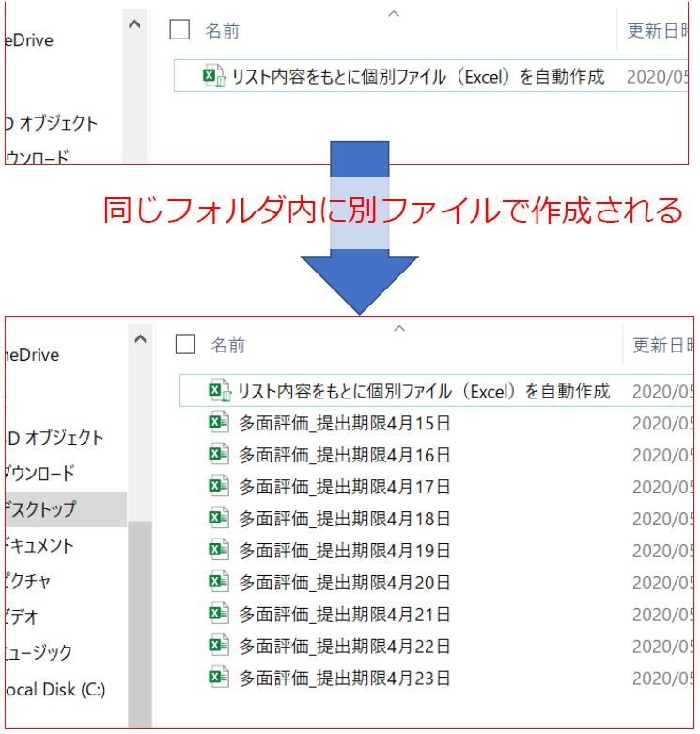Click the date cell of 多面評価_提出期限4月15日
This screenshot has width=700, height=734.
662,423
